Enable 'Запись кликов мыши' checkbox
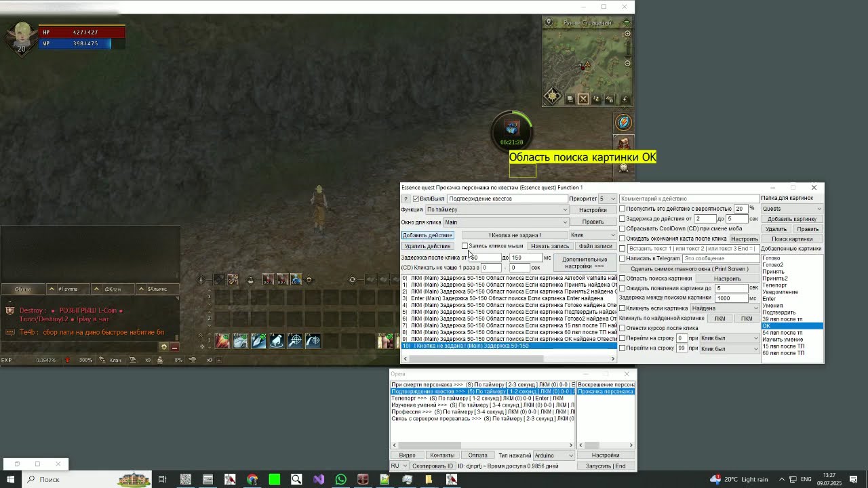 tap(465, 246)
